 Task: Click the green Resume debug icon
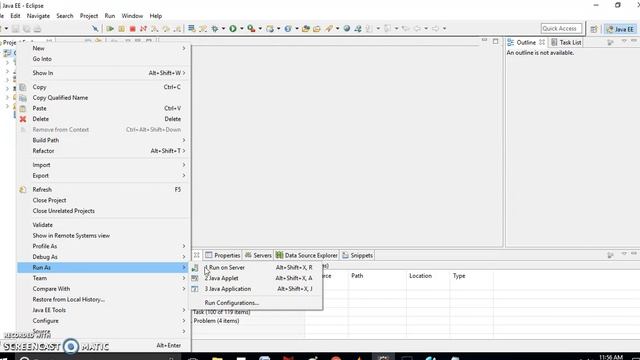[110, 29]
